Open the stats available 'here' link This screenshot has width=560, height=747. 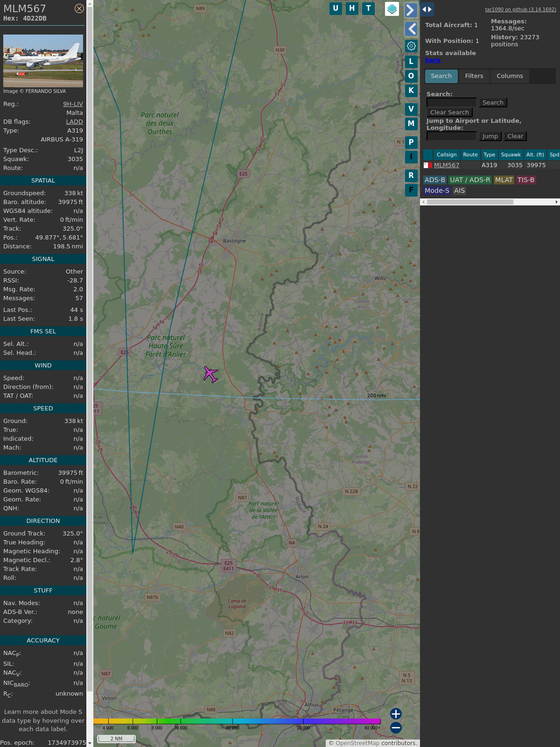pos(433,60)
